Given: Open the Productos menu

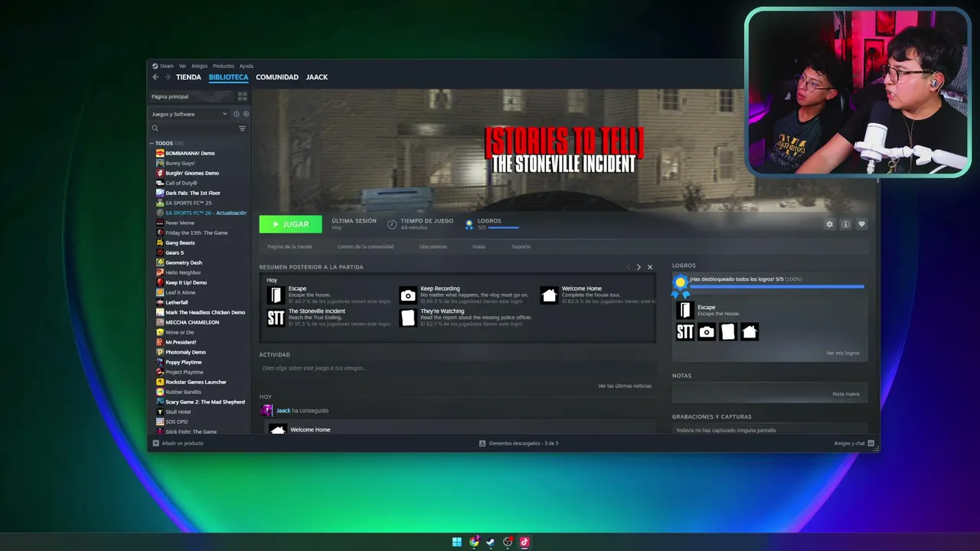Looking at the screenshot, I should pos(224,66).
